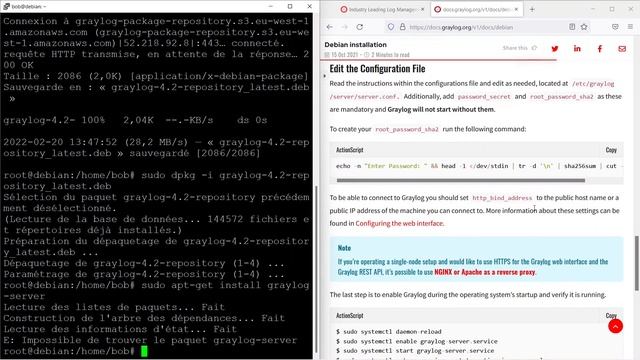
Task: Click the browser page vertical scrollbar
Action: click(636, 263)
